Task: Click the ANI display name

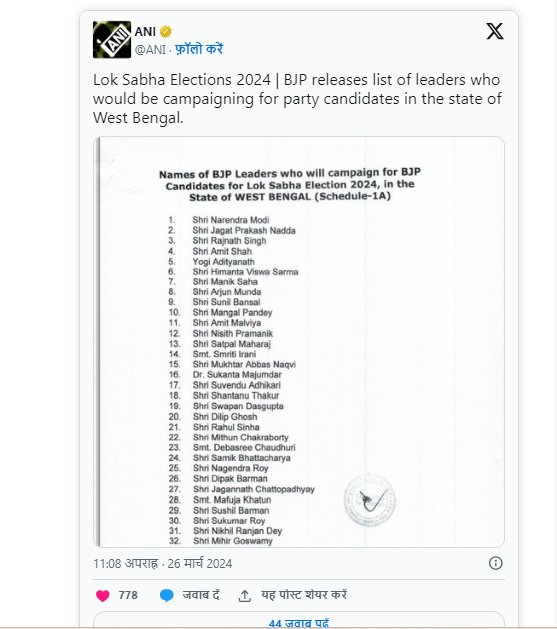Action: pyautogui.click(x=145, y=31)
